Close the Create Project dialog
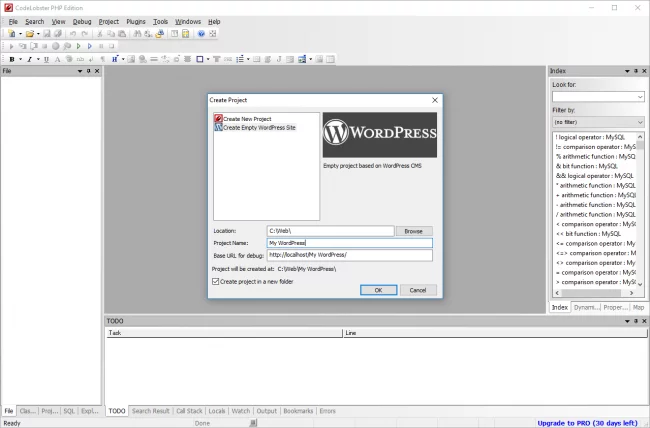Viewport: 650px width, 428px height. pos(434,100)
